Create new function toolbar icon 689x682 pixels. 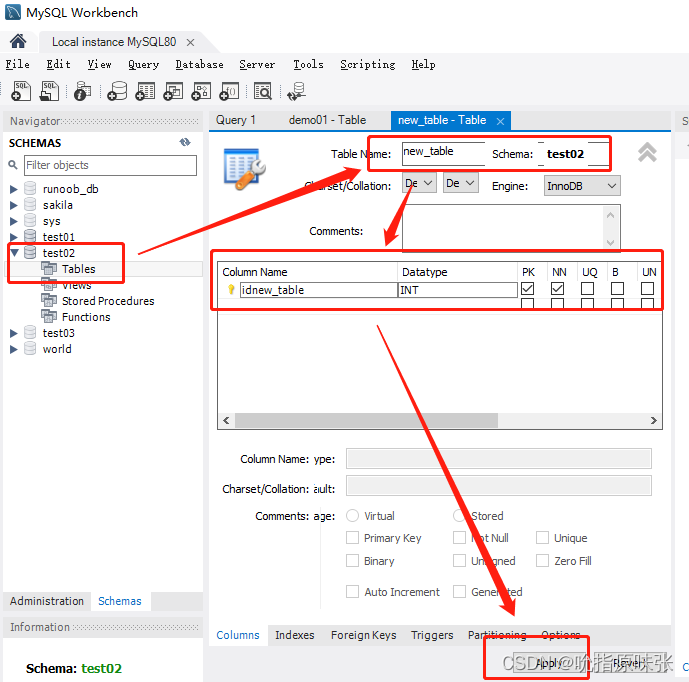click(x=229, y=91)
